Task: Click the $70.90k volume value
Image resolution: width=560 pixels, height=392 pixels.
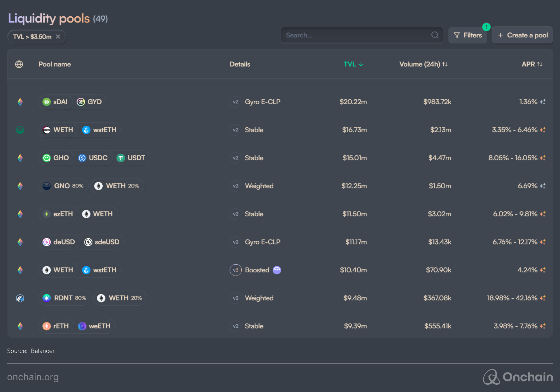Action: pos(438,270)
